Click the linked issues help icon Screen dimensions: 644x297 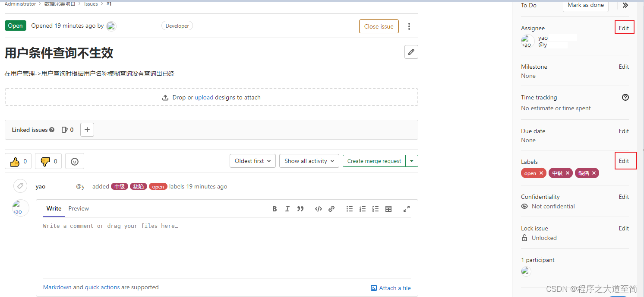pyautogui.click(x=52, y=130)
